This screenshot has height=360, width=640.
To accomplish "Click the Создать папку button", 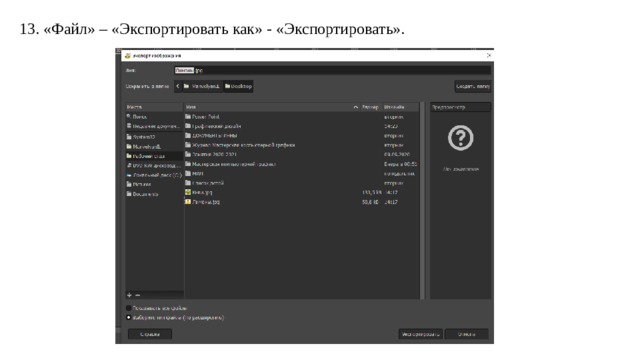I will [473, 86].
